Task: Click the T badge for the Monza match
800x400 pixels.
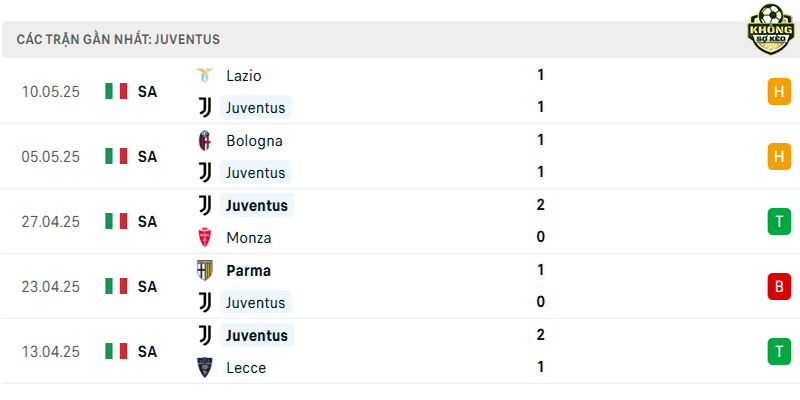Action: click(x=779, y=222)
